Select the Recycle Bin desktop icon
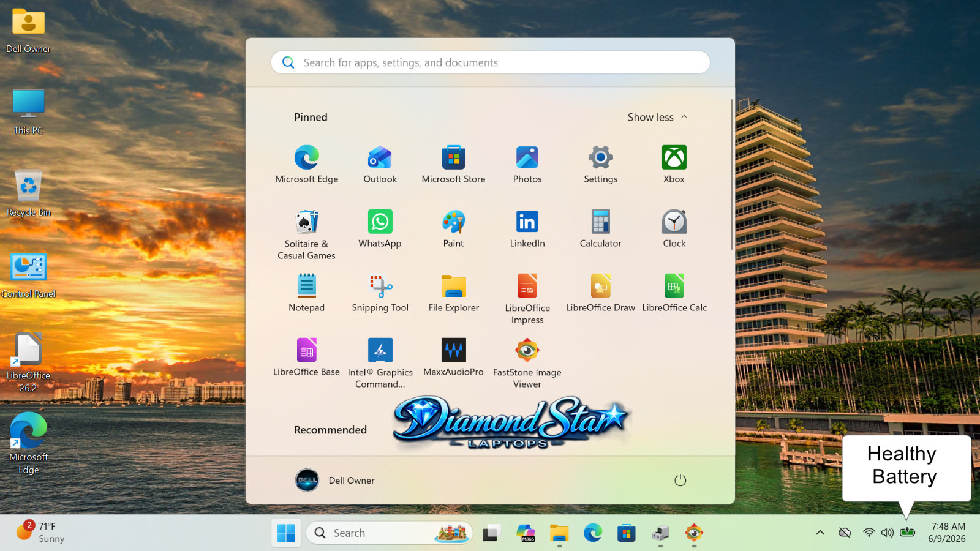 [29, 193]
